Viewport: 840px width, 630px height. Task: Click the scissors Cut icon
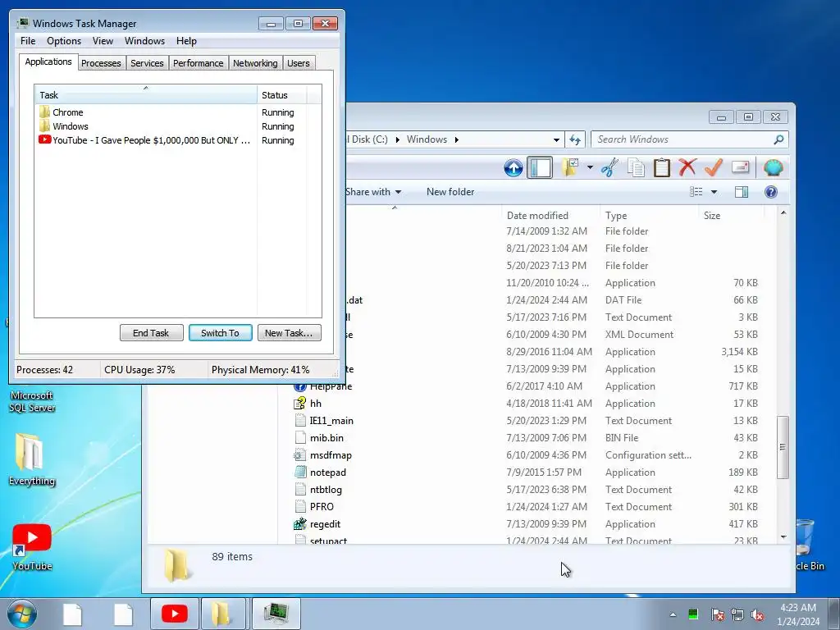pos(609,167)
